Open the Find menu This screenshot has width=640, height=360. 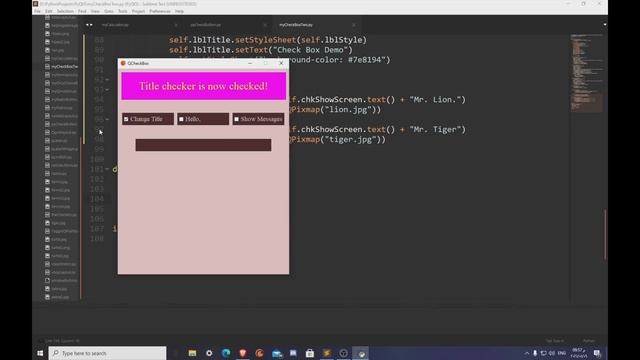pos(82,11)
